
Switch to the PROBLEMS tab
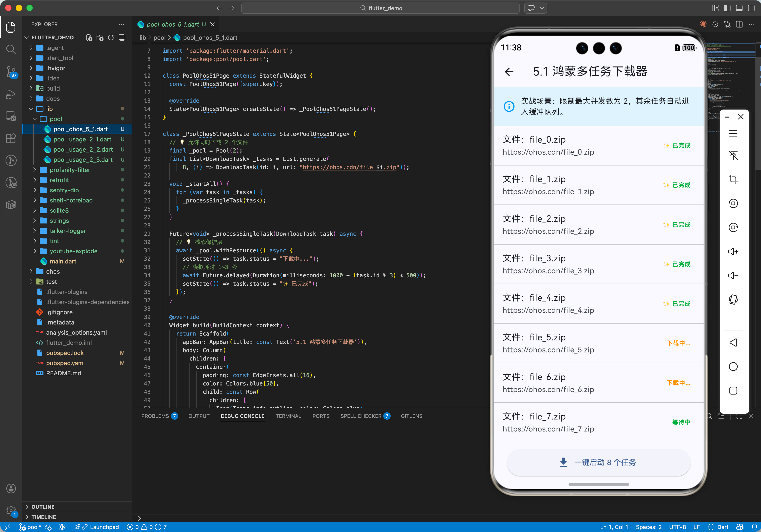pos(155,416)
